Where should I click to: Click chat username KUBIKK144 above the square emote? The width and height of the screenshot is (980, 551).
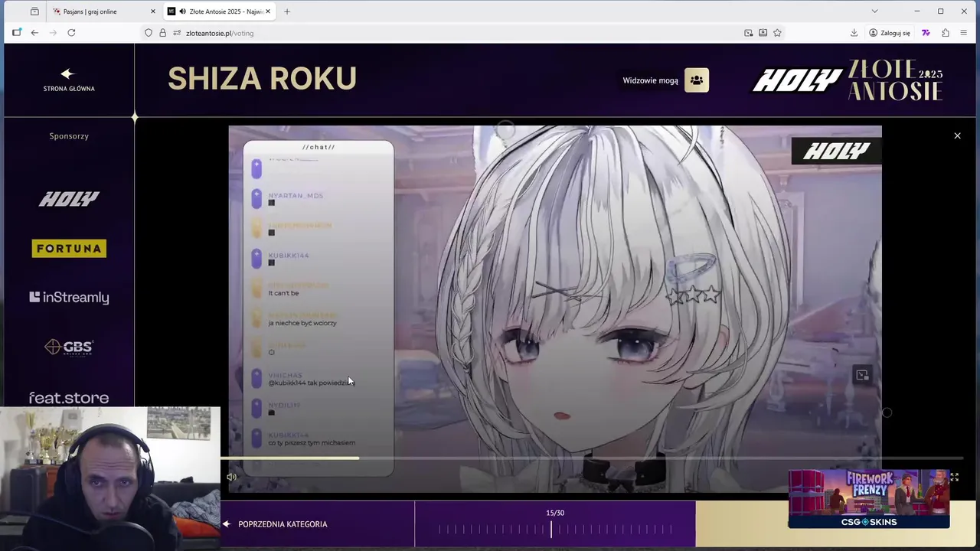tap(289, 255)
